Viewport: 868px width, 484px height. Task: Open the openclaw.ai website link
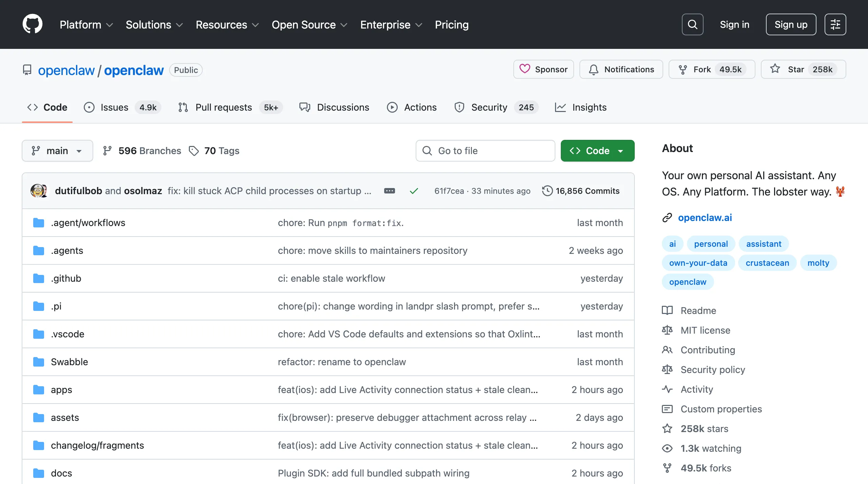coord(705,218)
